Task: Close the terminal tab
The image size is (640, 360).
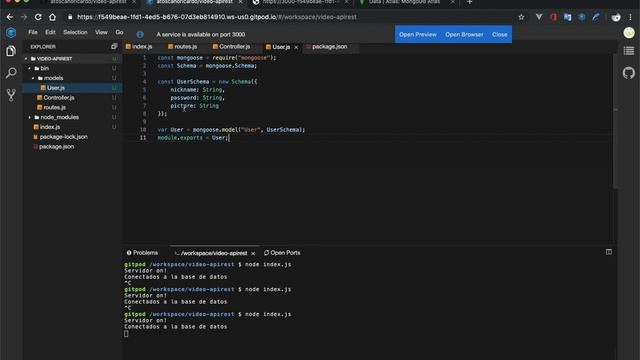Action: point(253,253)
